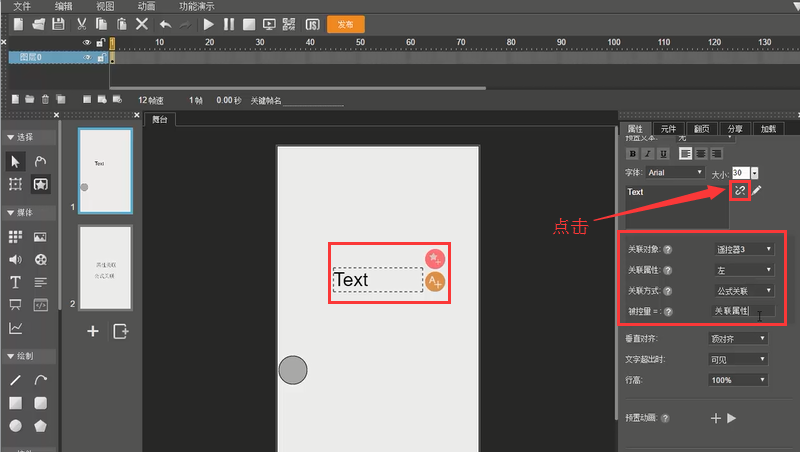Open the QR code preview
This screenshot has width=800, height=452.
[289, 24]
